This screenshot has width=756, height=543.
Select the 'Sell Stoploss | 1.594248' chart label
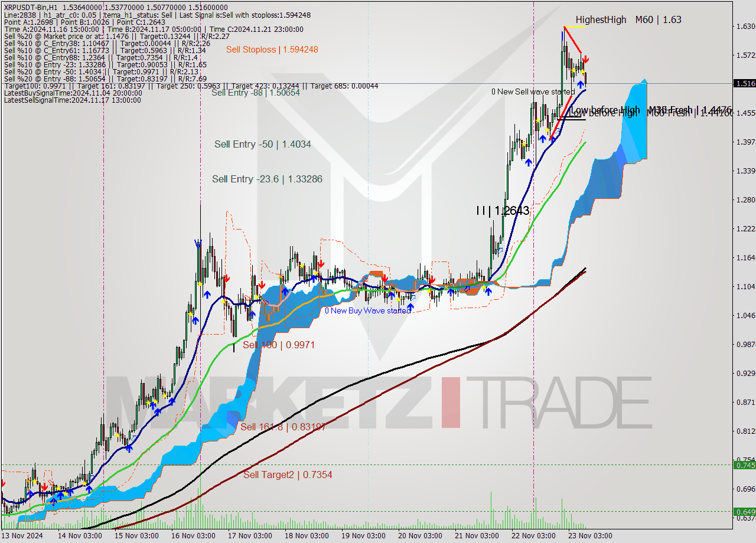[x=272, y=50]
